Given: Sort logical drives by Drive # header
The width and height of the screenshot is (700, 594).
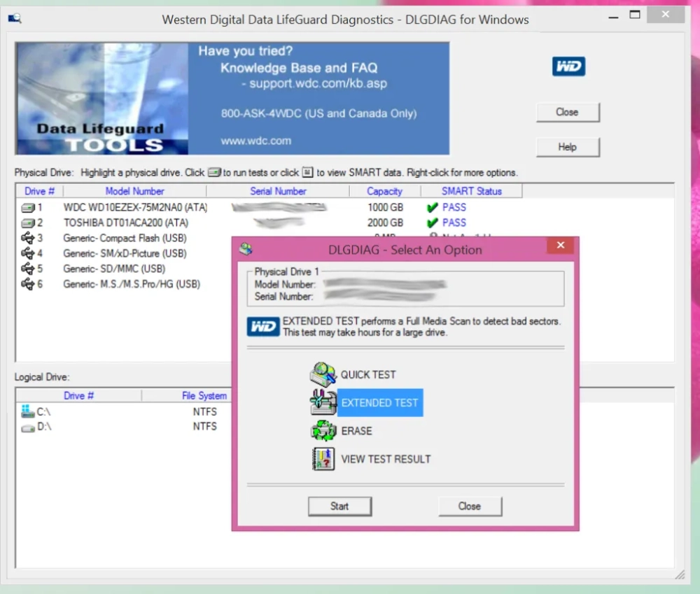Looking at the screenshot, I should (x=78, y=396).
